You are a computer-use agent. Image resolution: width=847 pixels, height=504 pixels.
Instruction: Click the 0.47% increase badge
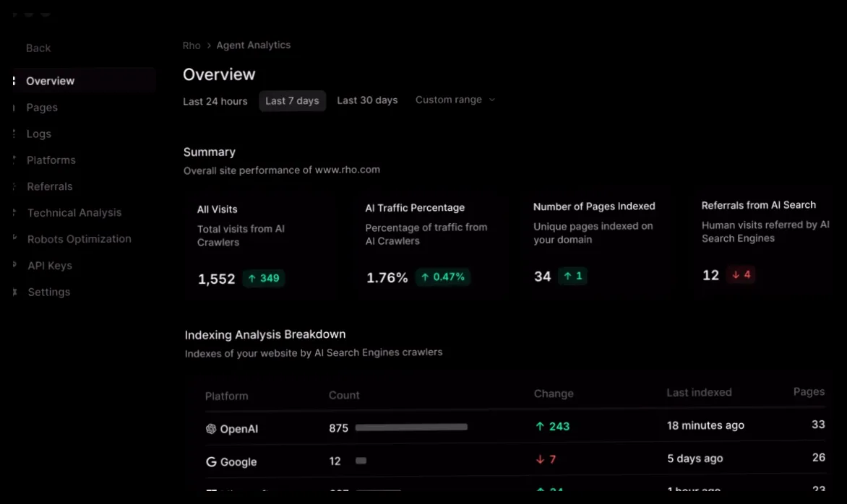click(443, 277)
